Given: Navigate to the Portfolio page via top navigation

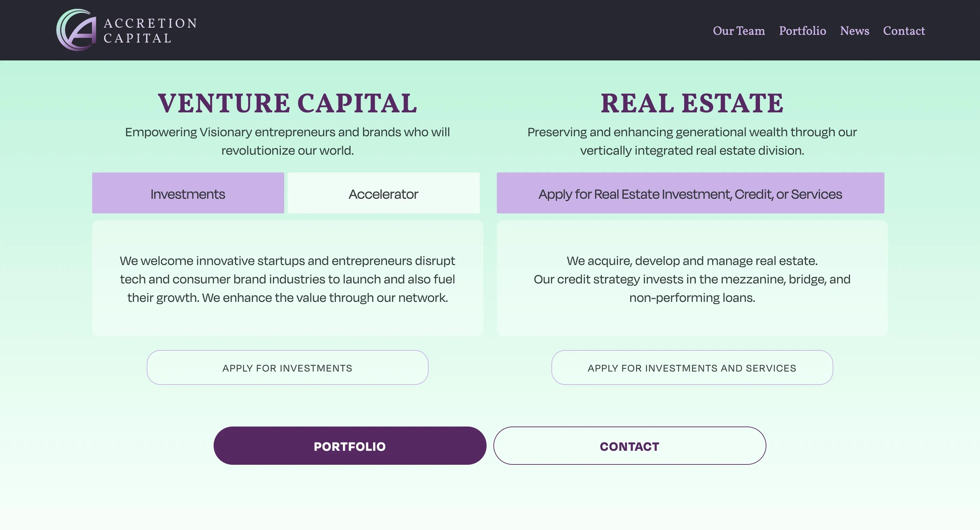Looking at the screenshot, I should [803, 31].
